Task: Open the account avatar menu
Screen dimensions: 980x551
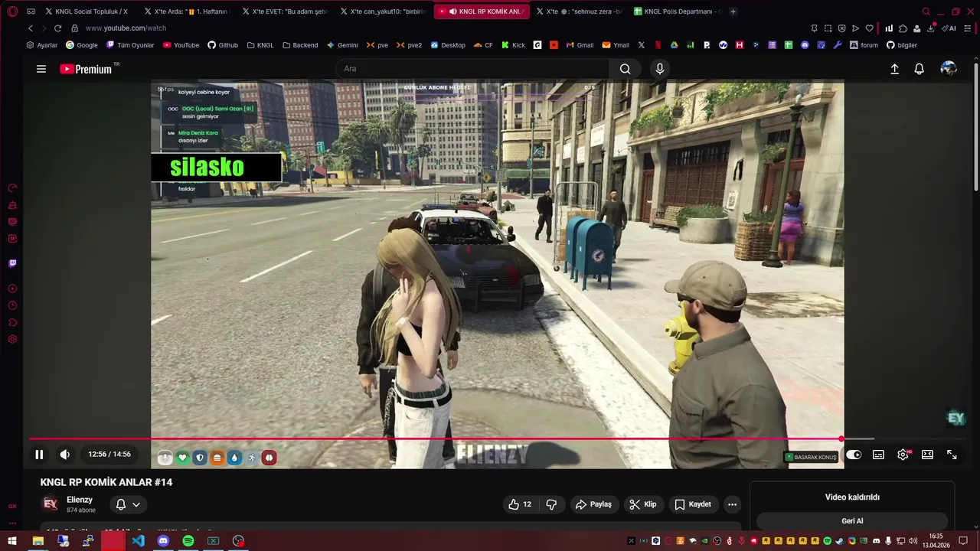Action: (x=949, y=69)
